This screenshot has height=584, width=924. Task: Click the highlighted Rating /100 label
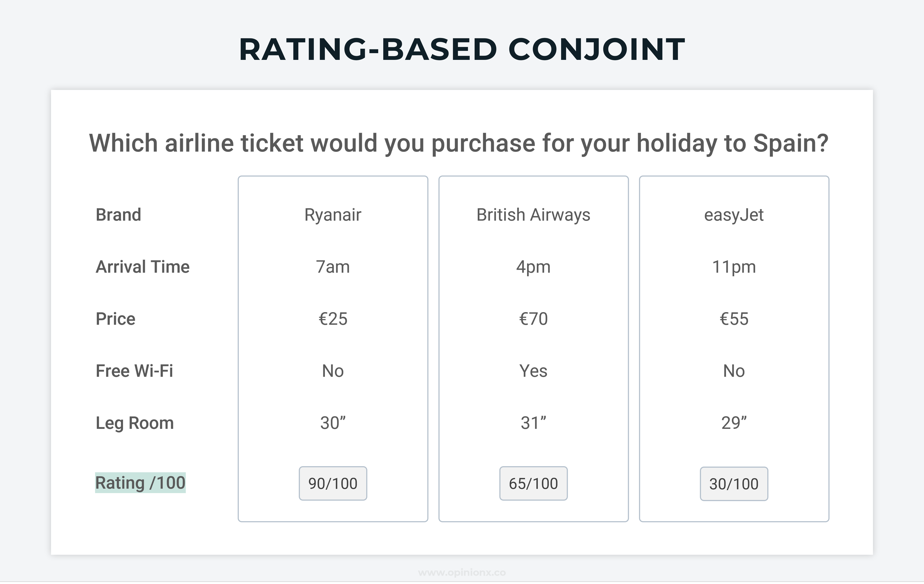click(x=140, y=482)
